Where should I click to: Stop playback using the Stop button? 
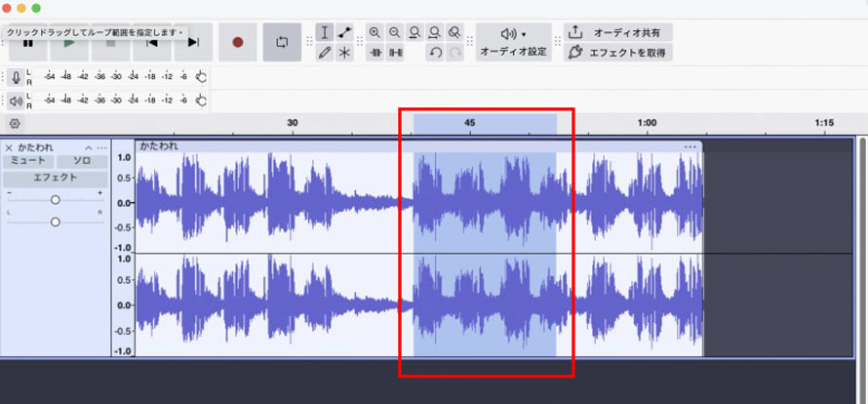(x=111, y=43)
